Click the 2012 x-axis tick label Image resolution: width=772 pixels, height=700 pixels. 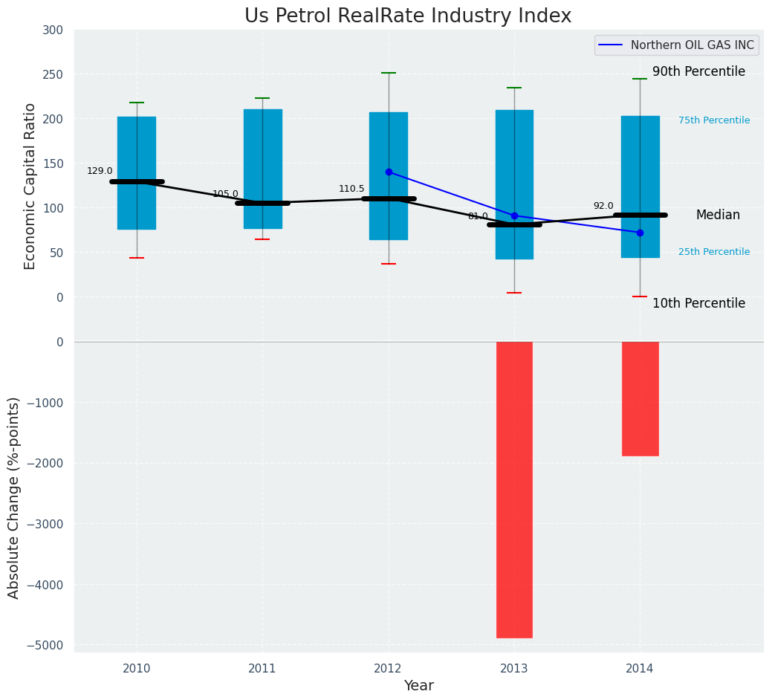pyautogui.click(x=389, y=669)
